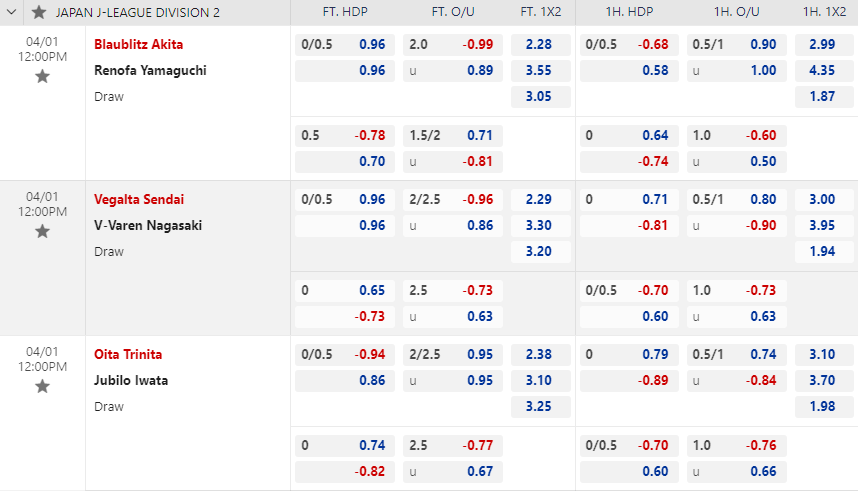Viewport: 858px width, 491px height.
Task: Star the Vegalta Sendai match
Action: point(42,232)
